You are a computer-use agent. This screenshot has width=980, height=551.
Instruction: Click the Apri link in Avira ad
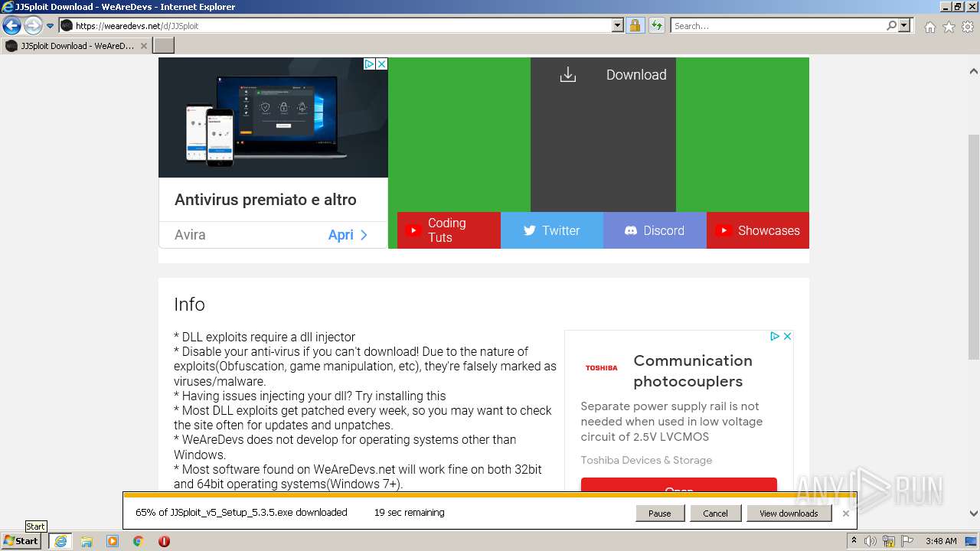point(348,235)
